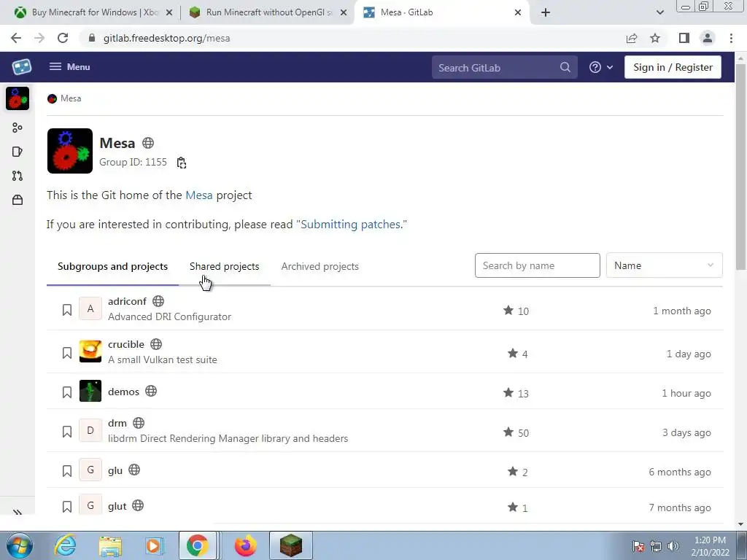Launch Firefox from the taskbar
Viewport: 747px width, 560px height.
click(245, 545)
